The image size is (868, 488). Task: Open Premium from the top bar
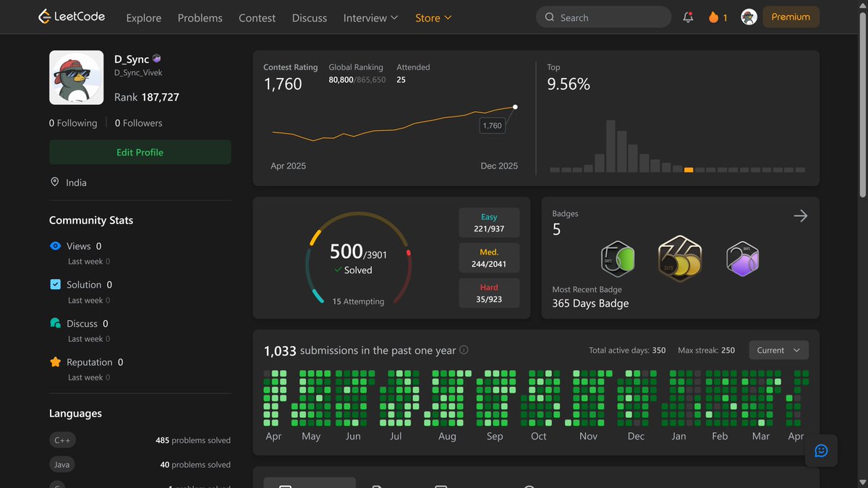(x=791, y=16)
